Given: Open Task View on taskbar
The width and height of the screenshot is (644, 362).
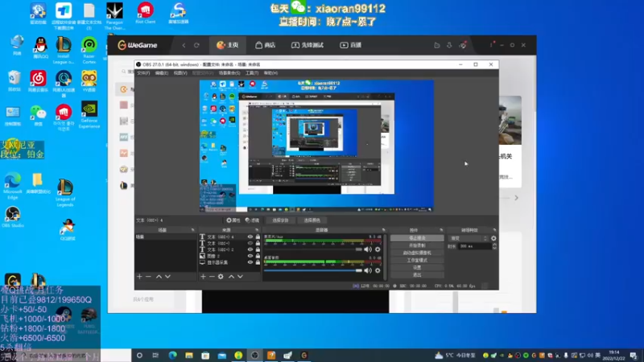Looking at the screenshot, I should (x=155, y=356).
